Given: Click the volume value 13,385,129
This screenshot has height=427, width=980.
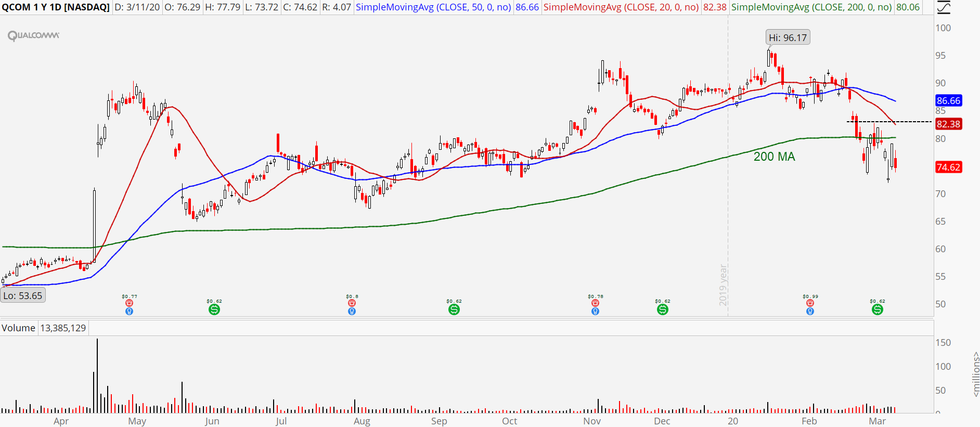Looking at the screenshot, I should (63, 328).
